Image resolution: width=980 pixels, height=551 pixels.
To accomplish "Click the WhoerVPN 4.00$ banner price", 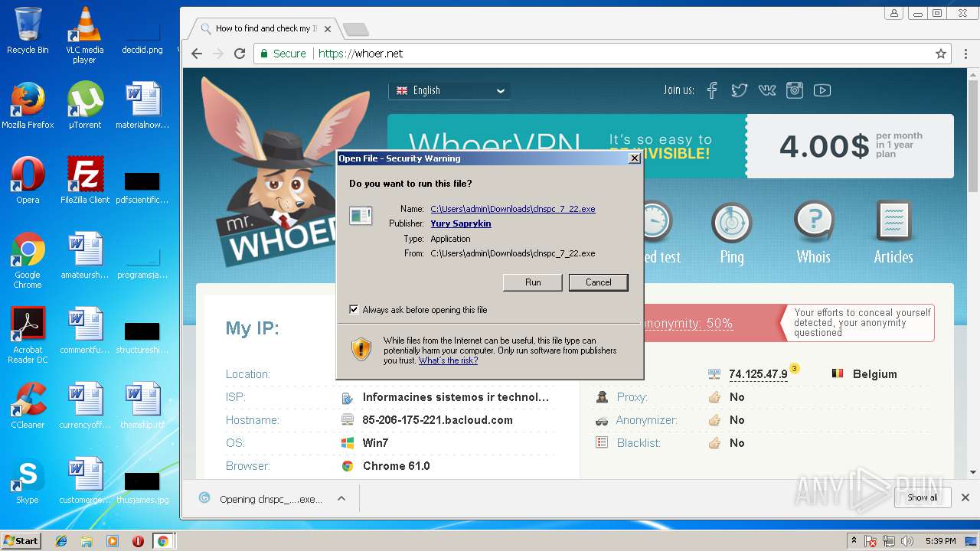I will point(824,145).
